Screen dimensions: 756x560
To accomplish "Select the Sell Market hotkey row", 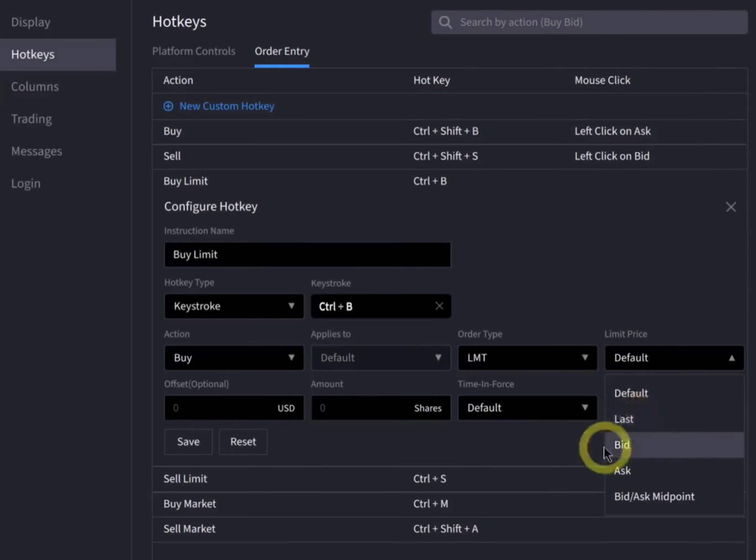I will (189, 529).
